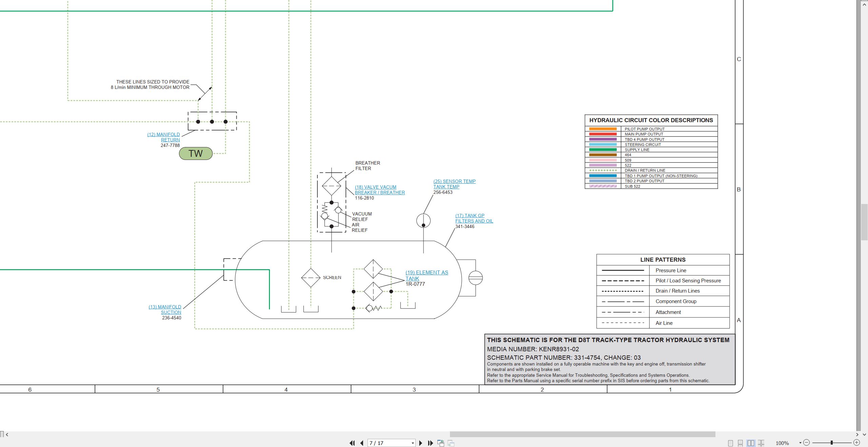
Task: Click the AIR RELIEF label
Action: pos(359,227)
